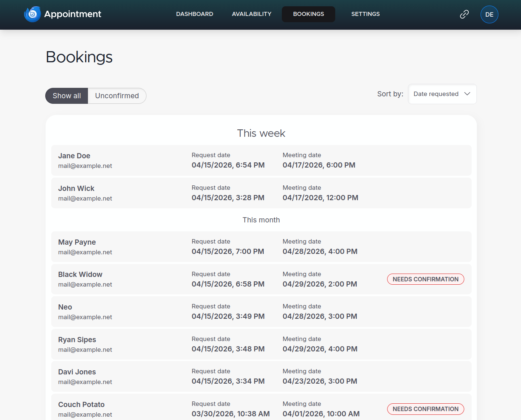521x420 pixels.
Task: Select the Show all filter
Action: (x=67, y=96)
